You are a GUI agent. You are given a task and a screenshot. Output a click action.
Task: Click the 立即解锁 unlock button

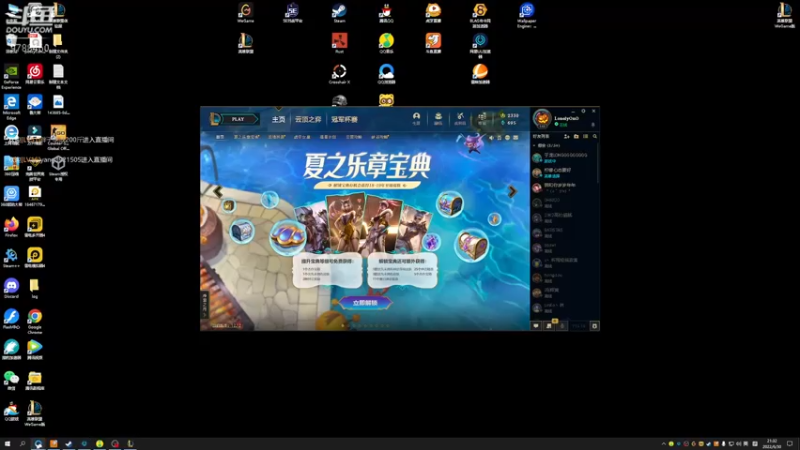point(365,303)
